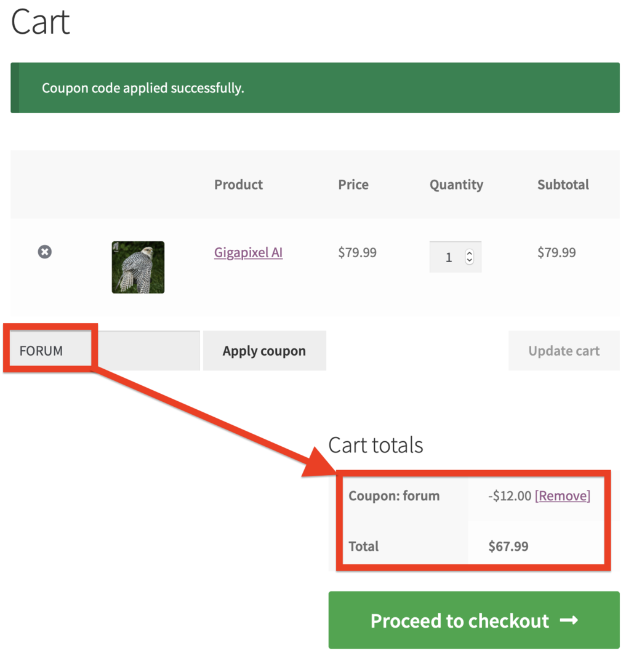
Task: Click the Quantity column header
Action: (x=456, y=185)
